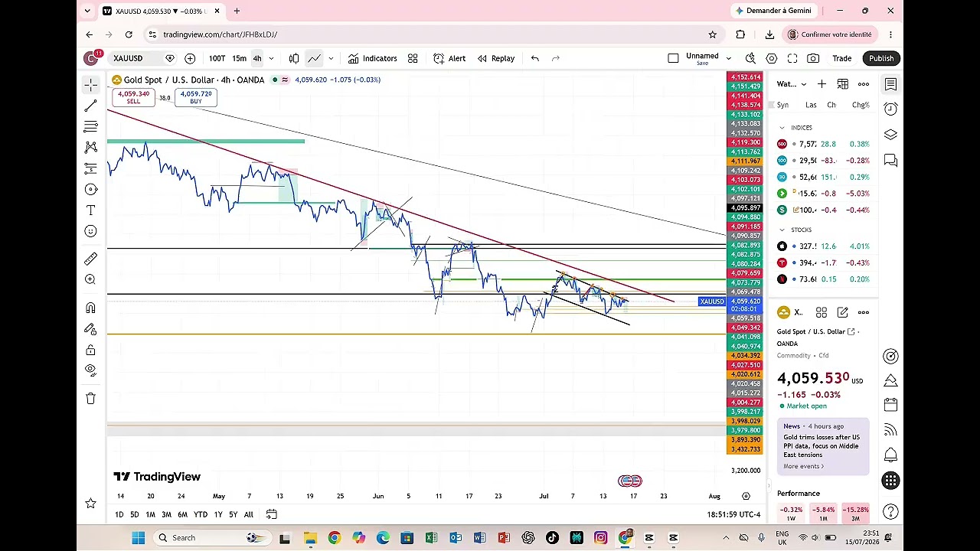Open the Chats panel in right sidebar
The height and width of the screenshot is (551, 980).
pos(890,160)
